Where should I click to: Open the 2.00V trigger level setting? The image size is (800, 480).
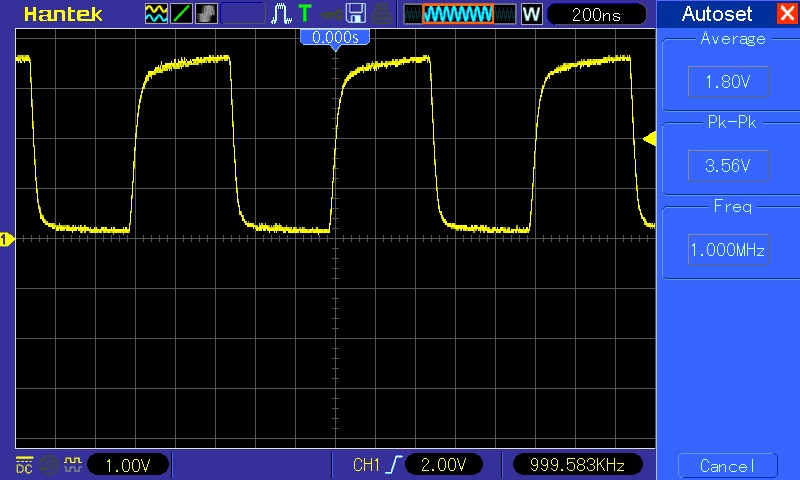(x=444, y=465)
